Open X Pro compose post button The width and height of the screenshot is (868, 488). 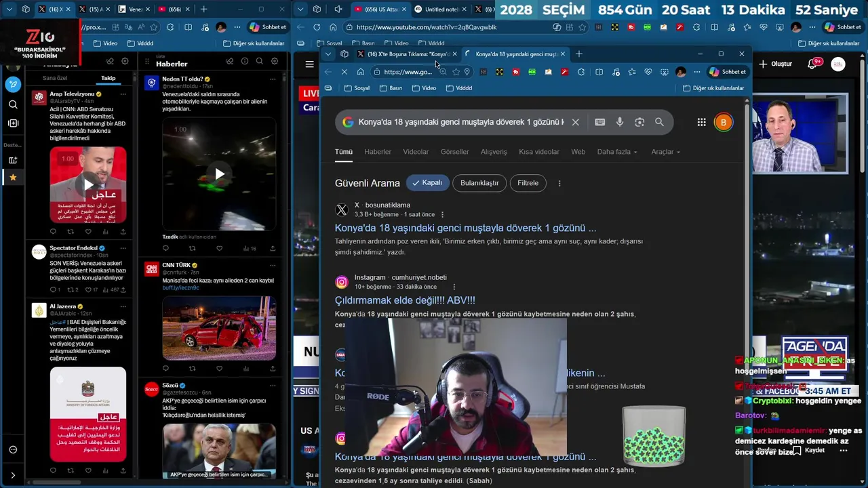13,84
